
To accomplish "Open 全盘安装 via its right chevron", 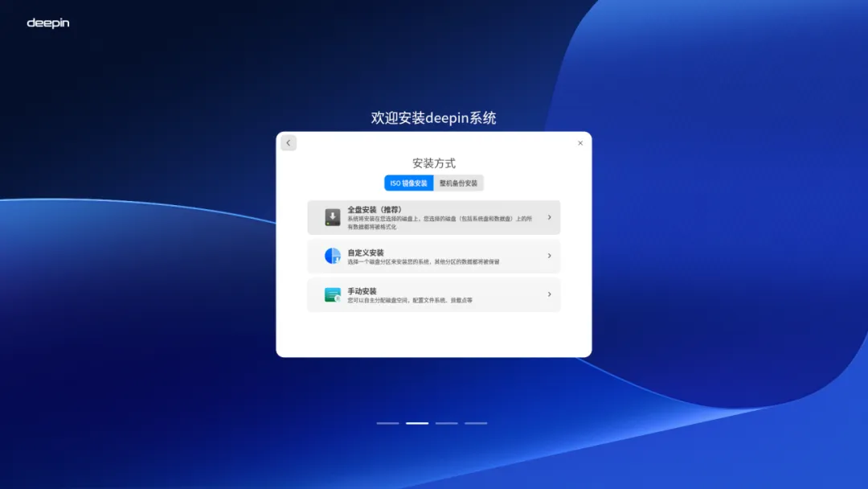I will pos(549,217).
